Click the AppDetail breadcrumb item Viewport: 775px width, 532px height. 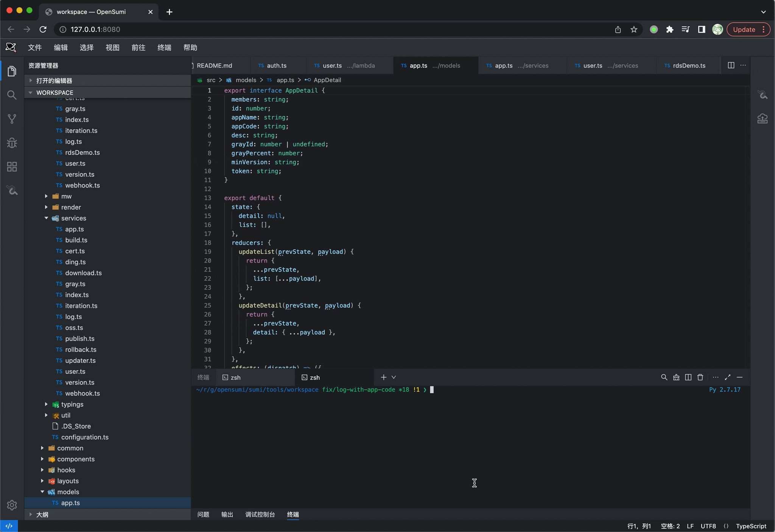tap(327, 80)
